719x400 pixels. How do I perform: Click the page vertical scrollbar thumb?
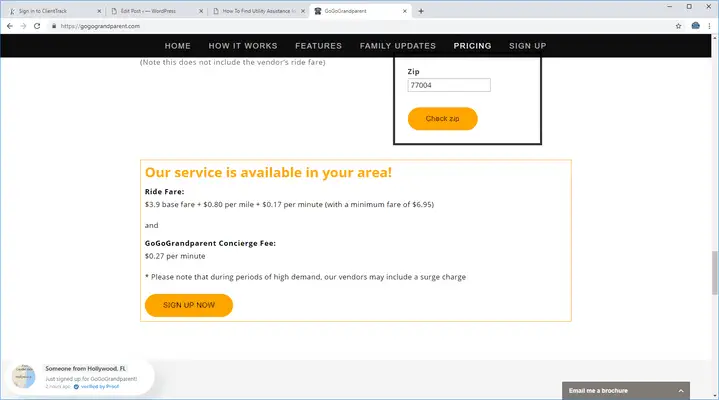714,273
